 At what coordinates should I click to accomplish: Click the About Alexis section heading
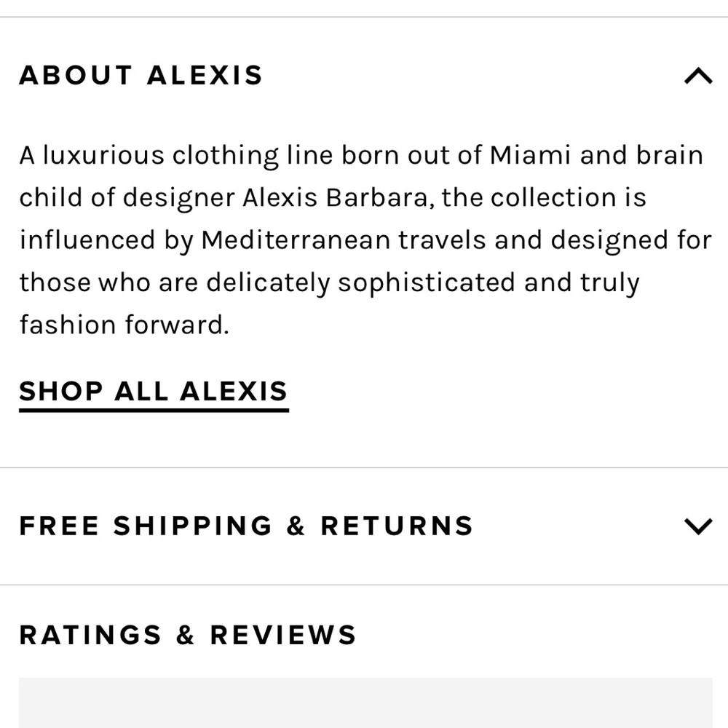[141, 75]
